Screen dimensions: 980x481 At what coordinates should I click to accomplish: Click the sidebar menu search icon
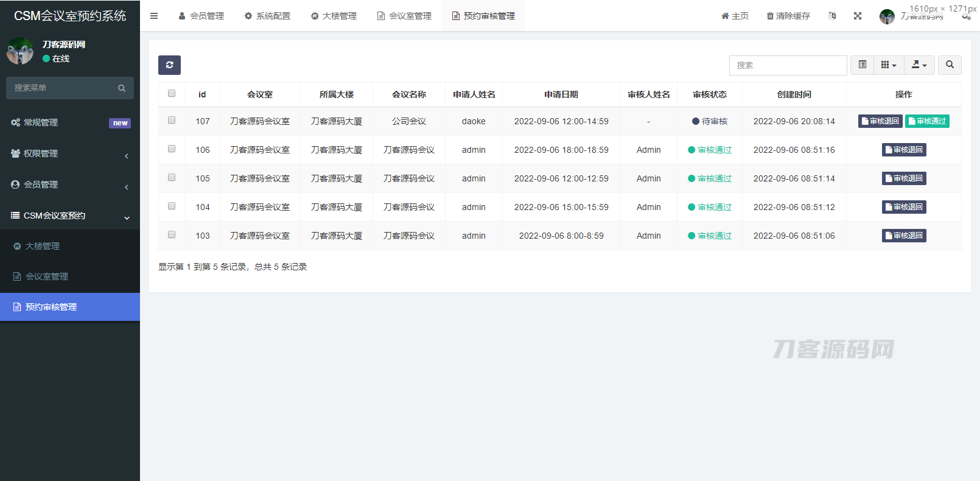click(122, 88)
